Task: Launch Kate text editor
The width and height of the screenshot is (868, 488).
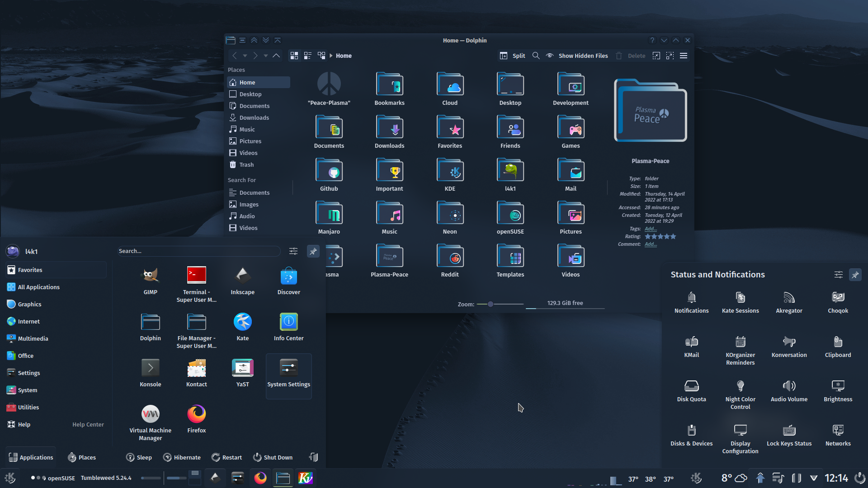Action: coord(242,327)
